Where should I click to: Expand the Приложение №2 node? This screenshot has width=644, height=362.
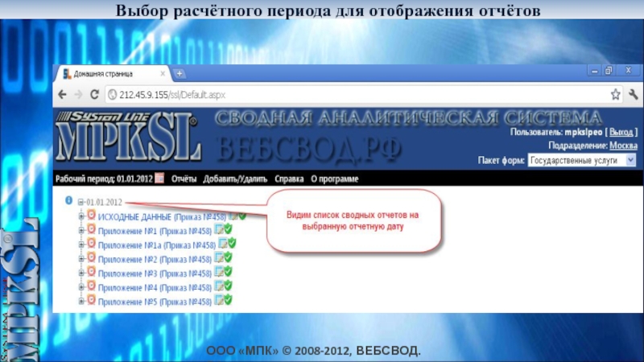pos(81,259)
